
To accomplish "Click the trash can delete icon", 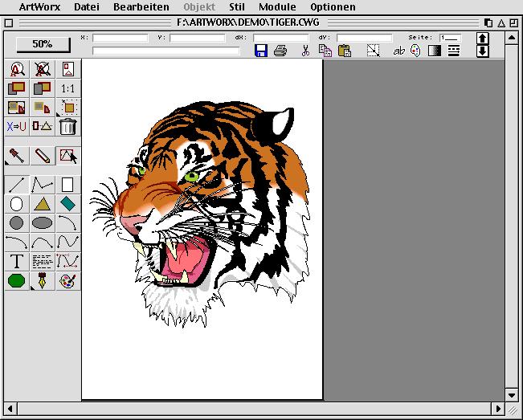I will (68, 127).
